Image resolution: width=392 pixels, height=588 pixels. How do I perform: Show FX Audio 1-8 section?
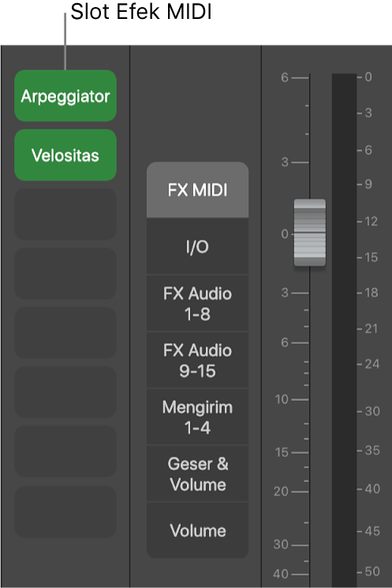click(197, 303)
